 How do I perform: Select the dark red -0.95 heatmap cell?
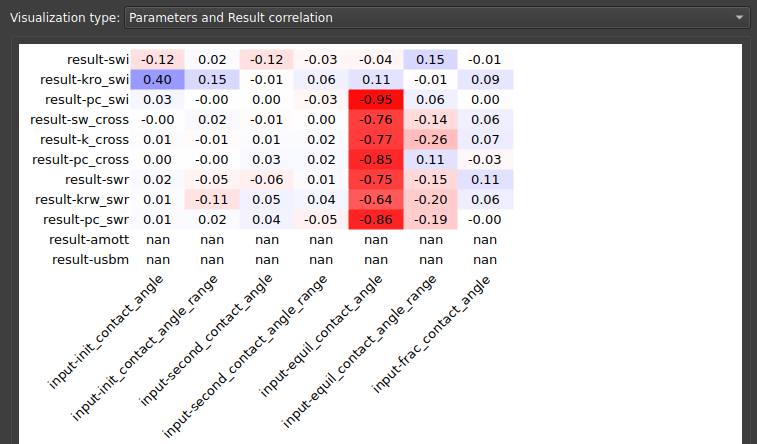(375, 99)
